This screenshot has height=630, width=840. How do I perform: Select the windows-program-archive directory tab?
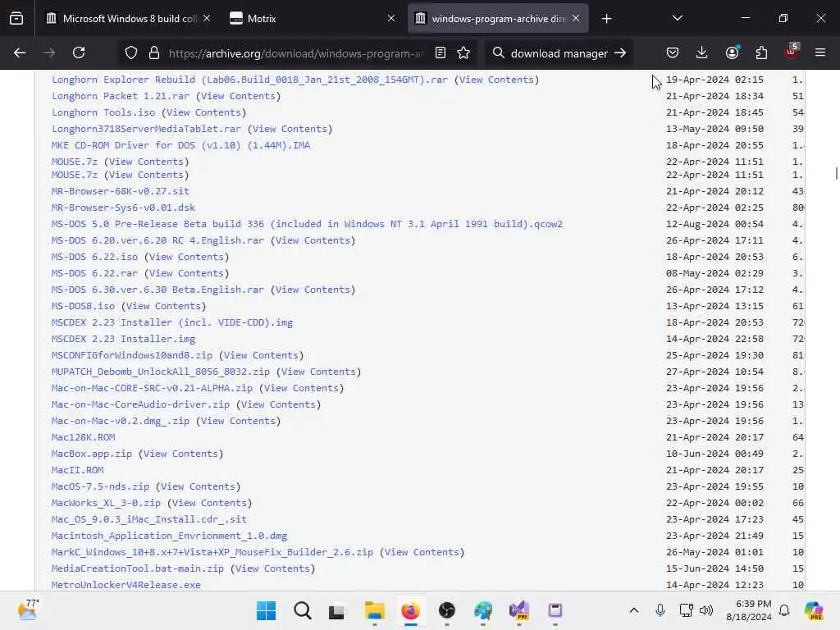(x=498, y=19)
